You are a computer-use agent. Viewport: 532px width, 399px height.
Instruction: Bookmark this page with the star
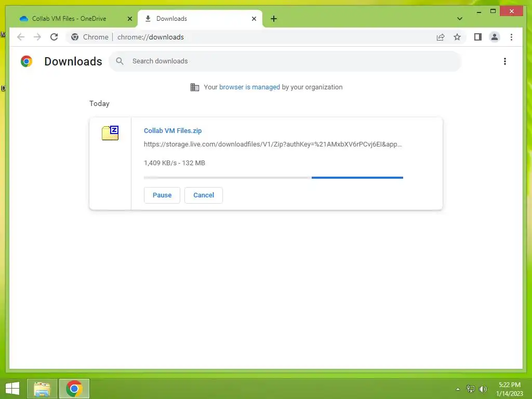point(457,37)
